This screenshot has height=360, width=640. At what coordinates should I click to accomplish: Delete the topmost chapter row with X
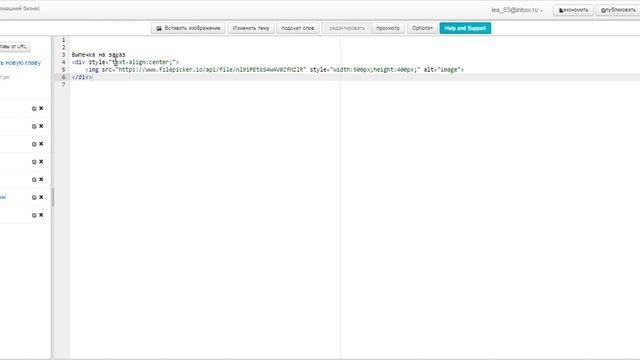tap(41, 108)
